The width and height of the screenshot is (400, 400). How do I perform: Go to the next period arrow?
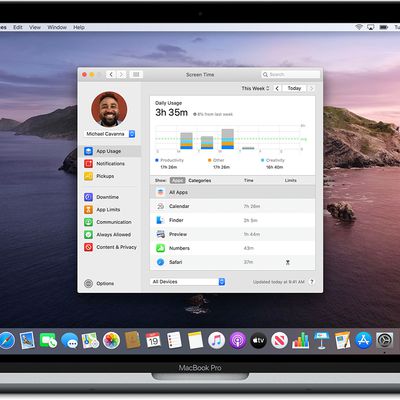[x=311, y=88]
